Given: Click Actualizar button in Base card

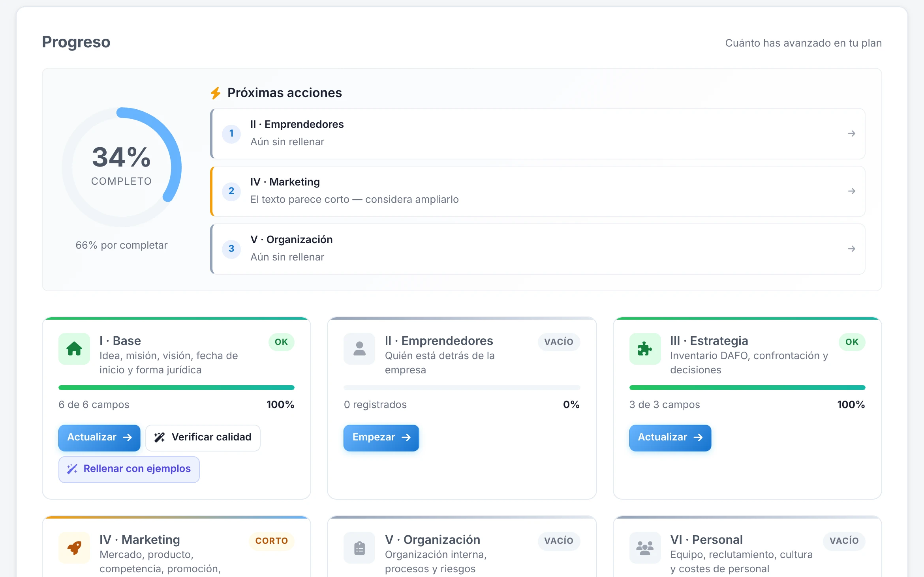Looking at the screenshot, I should (100, 437).
